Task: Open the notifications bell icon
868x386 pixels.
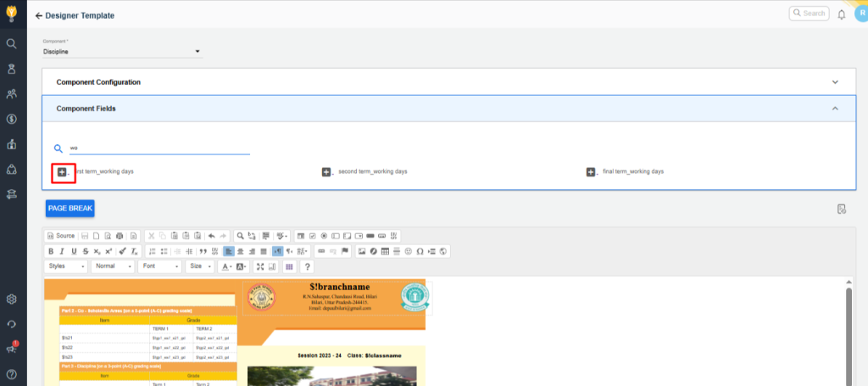Action: 841,14
